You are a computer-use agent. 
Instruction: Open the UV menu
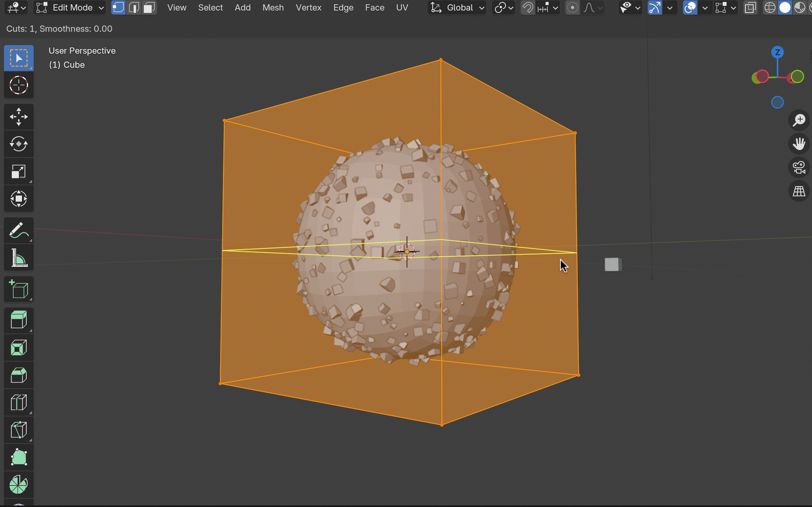pos(402,7)
